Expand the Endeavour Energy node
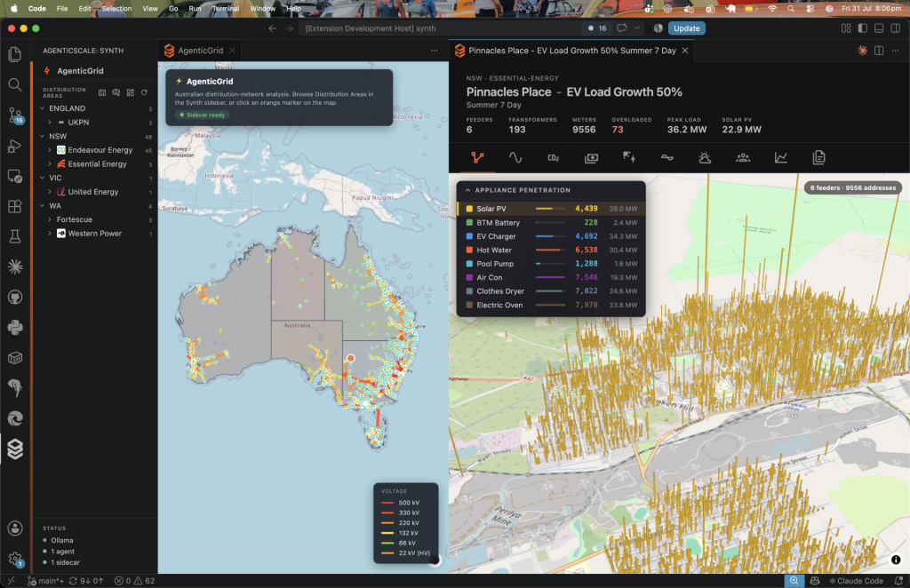The height and width of the screenshot is (588, 910). coord(50,150)
